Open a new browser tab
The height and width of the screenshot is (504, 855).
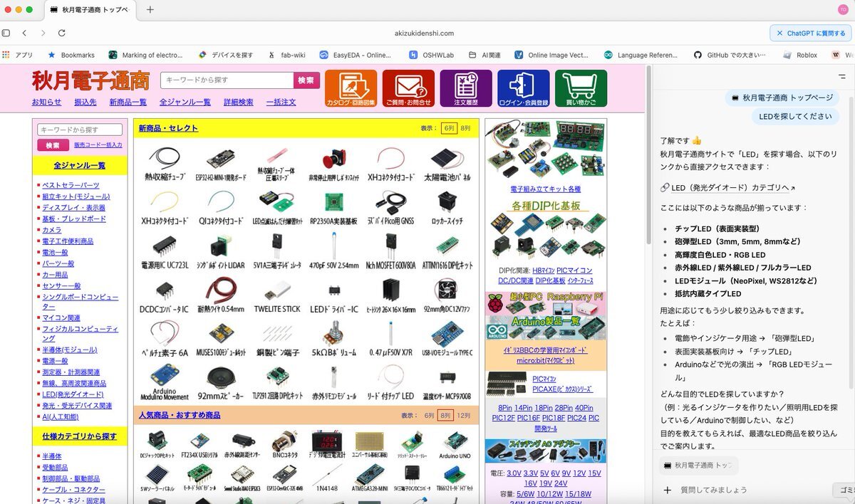click(x=150, y=10)
